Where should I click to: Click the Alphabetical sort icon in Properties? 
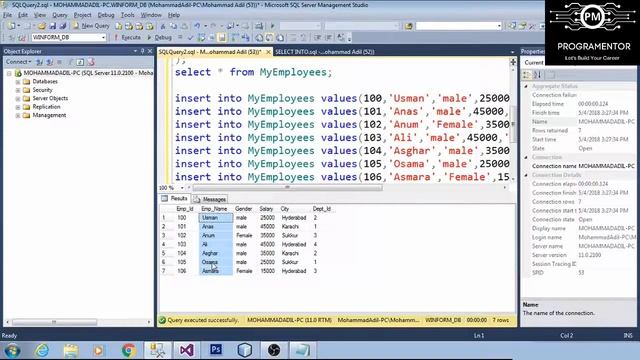[538, 75]
